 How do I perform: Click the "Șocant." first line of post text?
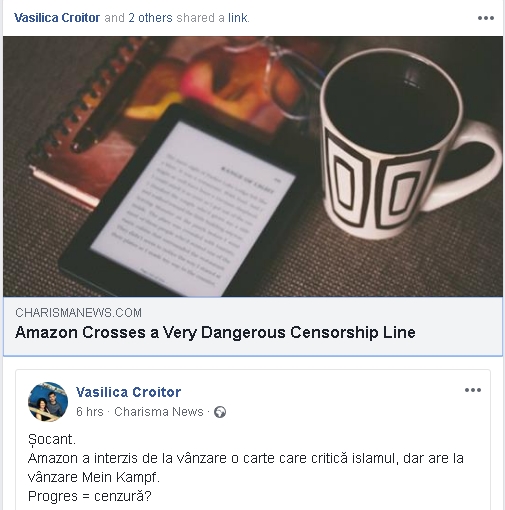pyautogui.click(x=52, y=439)
